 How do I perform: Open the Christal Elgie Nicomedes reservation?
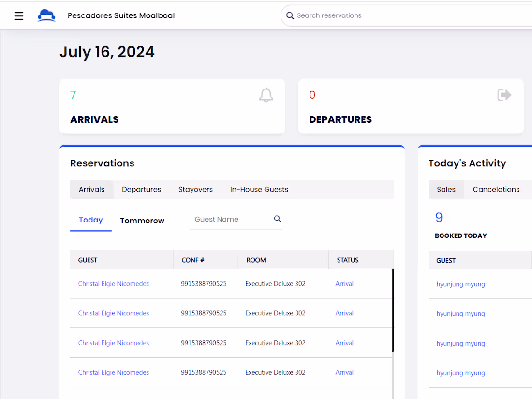coord(114,283)
